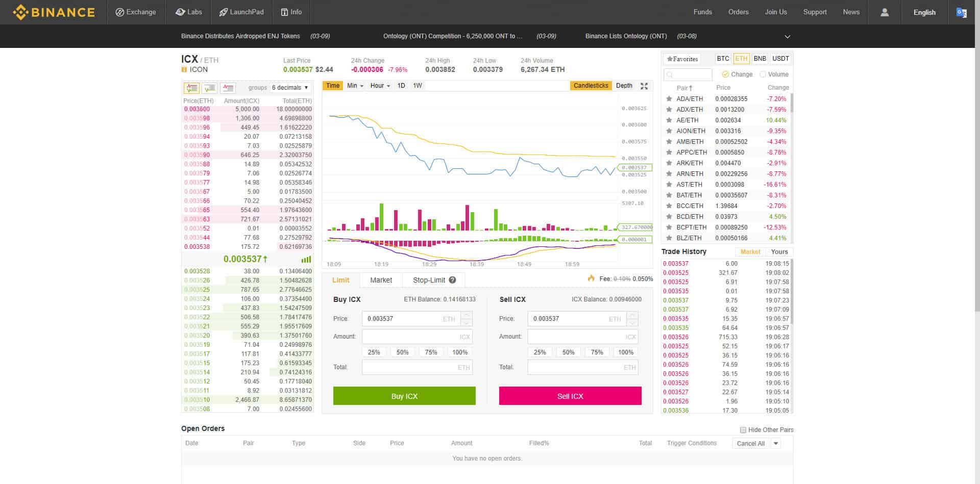
Task: Star the BAT/ETH pair
Action: (669, 195)
